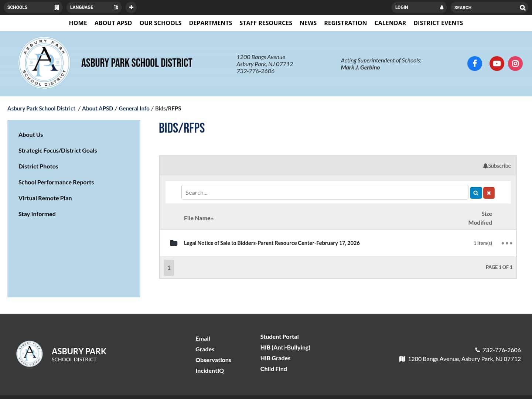Open School Performance Reports link
The image size is (532, 399).
point(56,182)
